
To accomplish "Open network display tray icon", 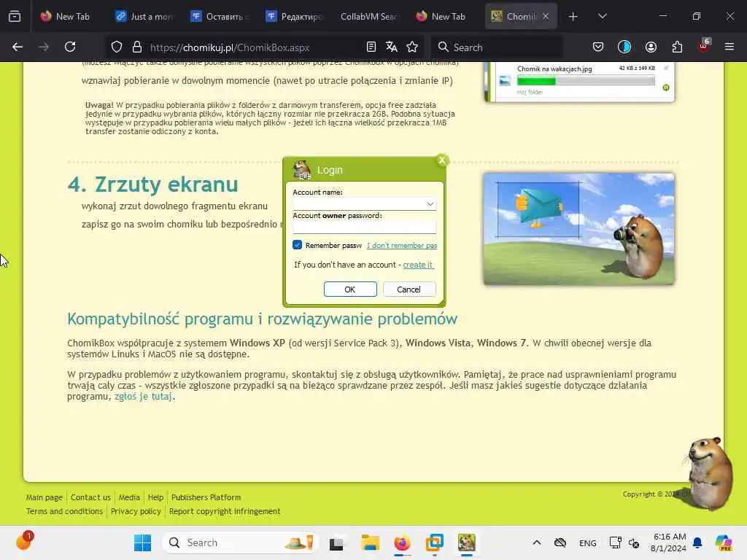I will 615,542.
